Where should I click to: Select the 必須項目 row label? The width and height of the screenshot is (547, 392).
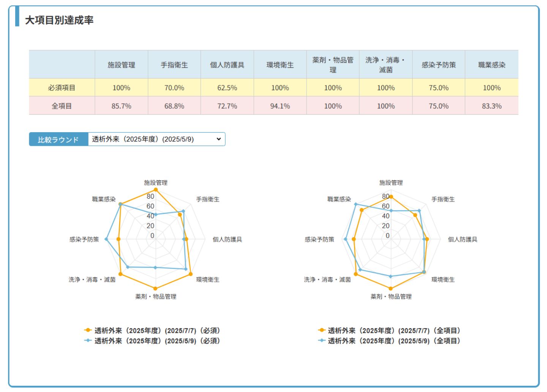point(62,88)
